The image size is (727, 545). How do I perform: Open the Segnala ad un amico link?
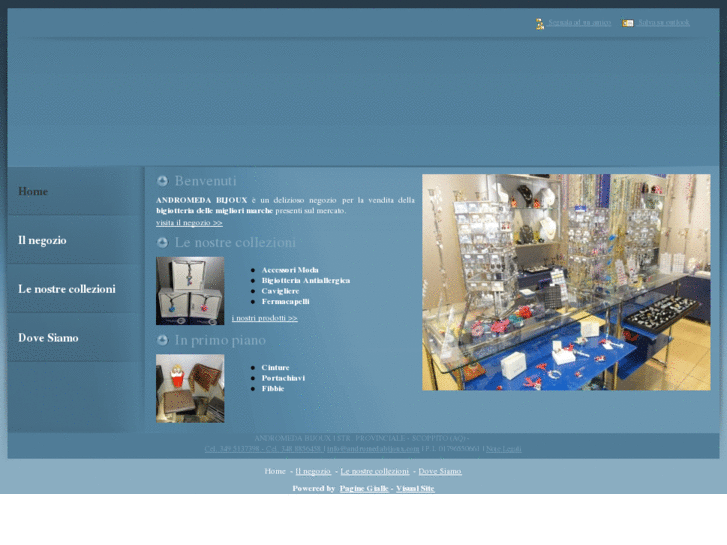(x=579, y=22)
